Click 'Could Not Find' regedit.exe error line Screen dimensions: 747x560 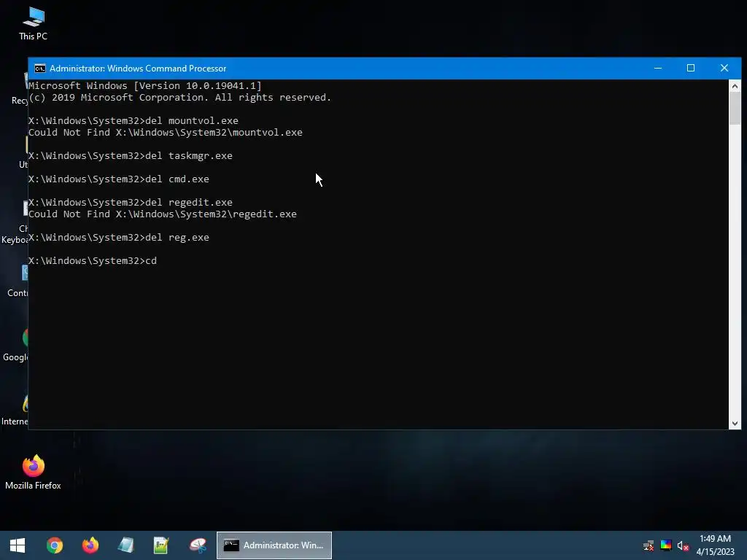click(163, 214)
